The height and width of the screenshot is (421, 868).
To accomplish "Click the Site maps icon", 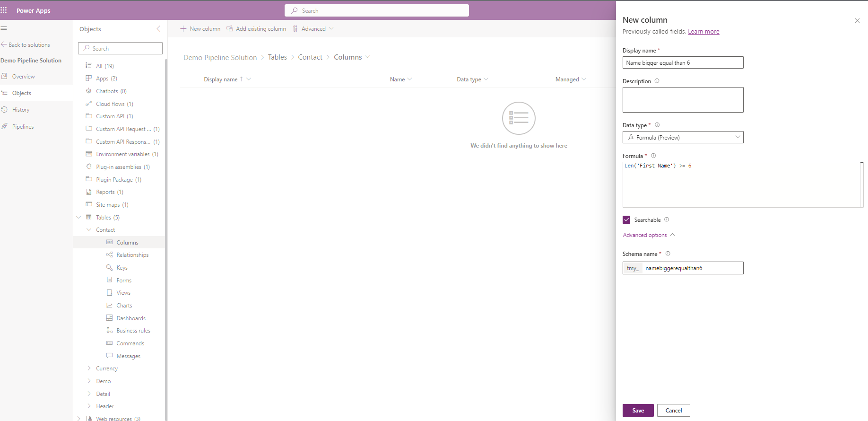I will click(88, 204).
